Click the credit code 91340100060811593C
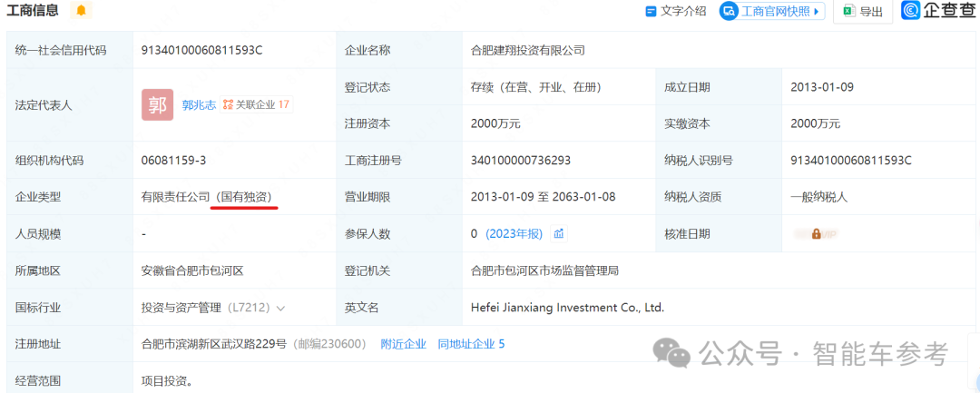Screen dimensions: 980x393 pos(201,51)
